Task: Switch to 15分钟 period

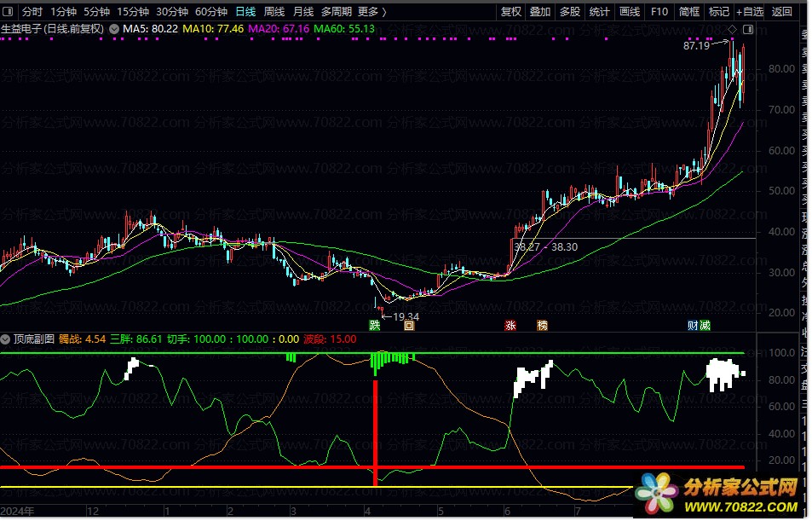Action: click(133, 11)
